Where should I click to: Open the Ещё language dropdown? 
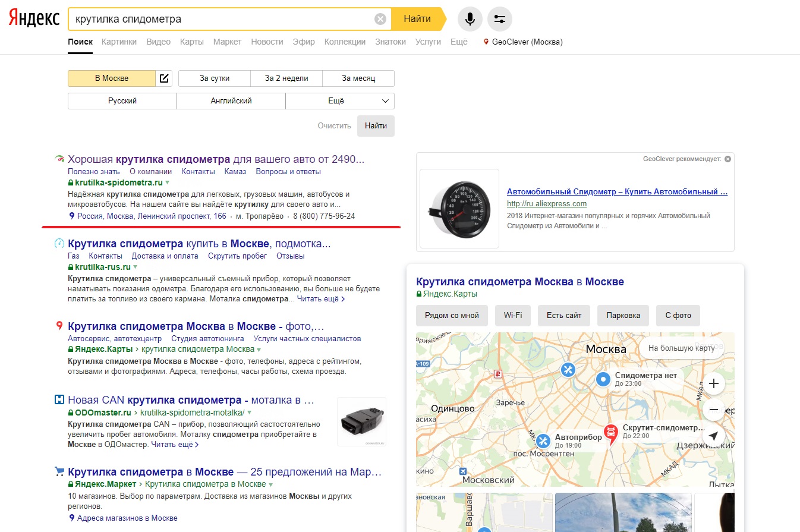[340, 101]
